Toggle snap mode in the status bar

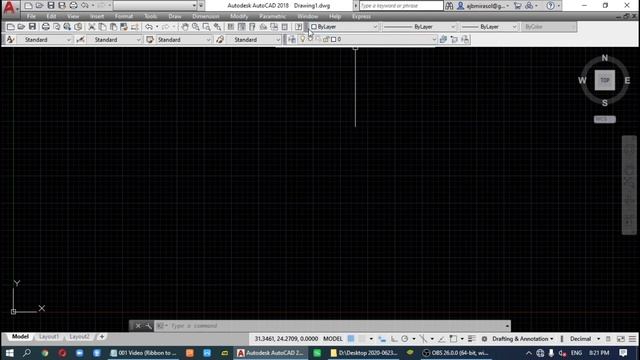coord(362,339)
